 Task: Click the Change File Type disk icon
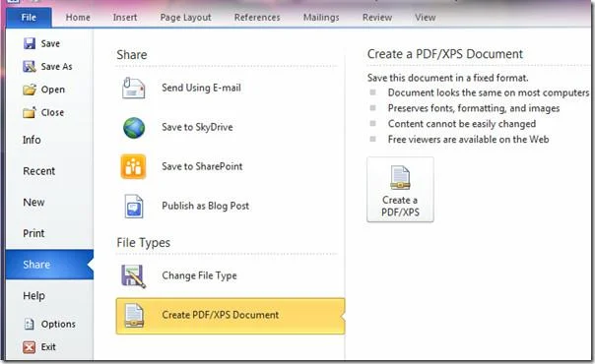133,275
